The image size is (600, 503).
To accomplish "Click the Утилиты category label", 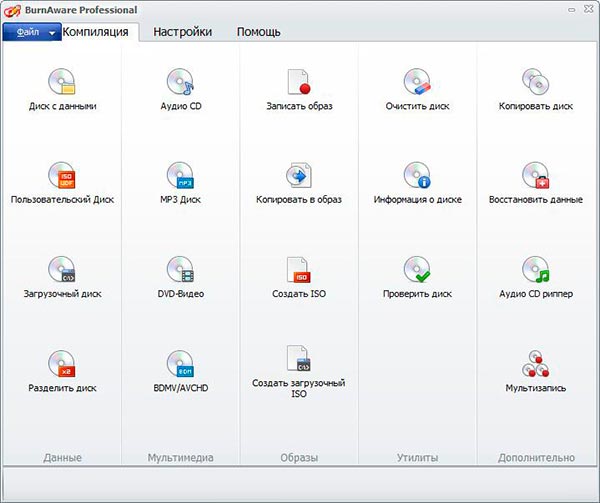I will click(417, 457).
